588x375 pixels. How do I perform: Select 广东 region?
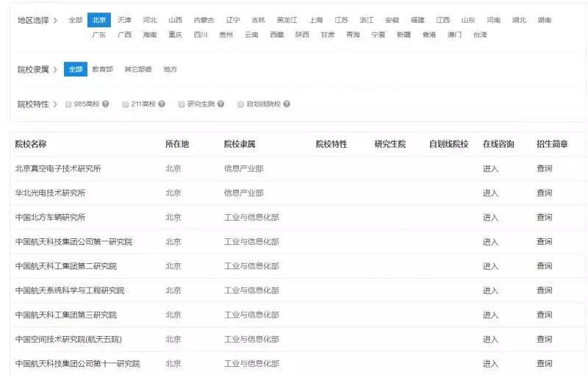99,35
